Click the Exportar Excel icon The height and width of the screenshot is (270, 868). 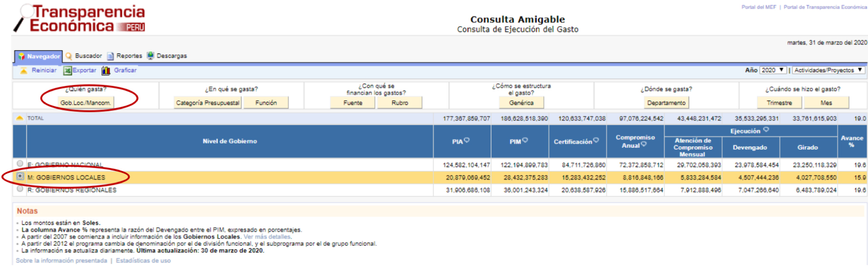[68, 71]
